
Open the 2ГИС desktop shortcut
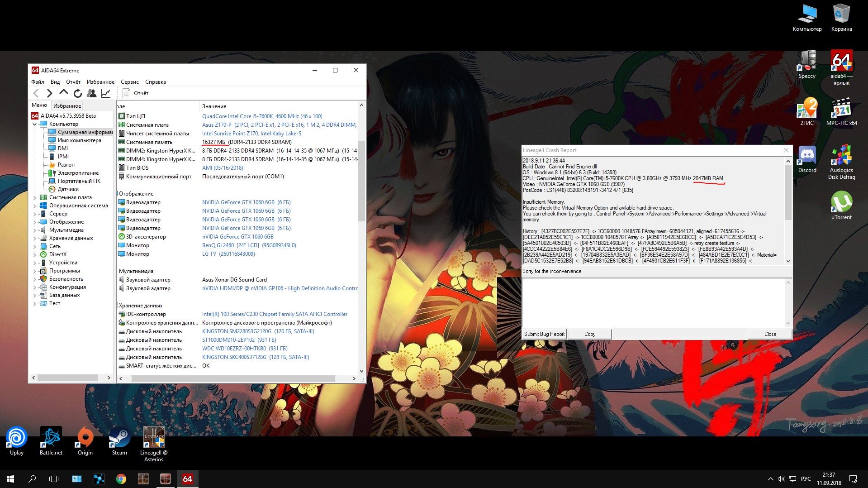pos(807,112)
